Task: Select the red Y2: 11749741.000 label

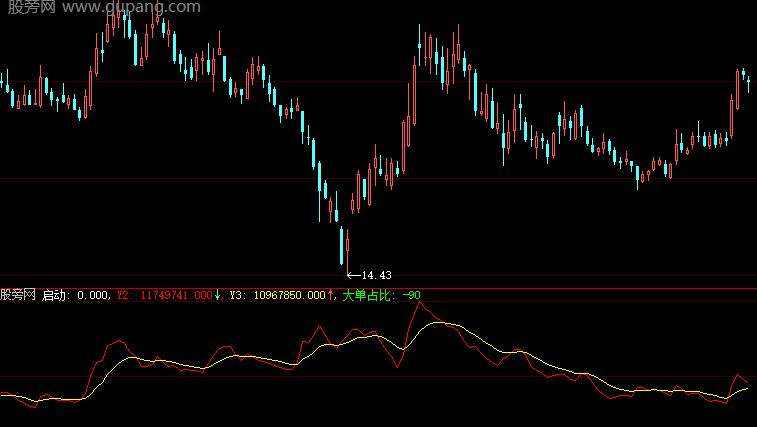Action: pos(164,295)
